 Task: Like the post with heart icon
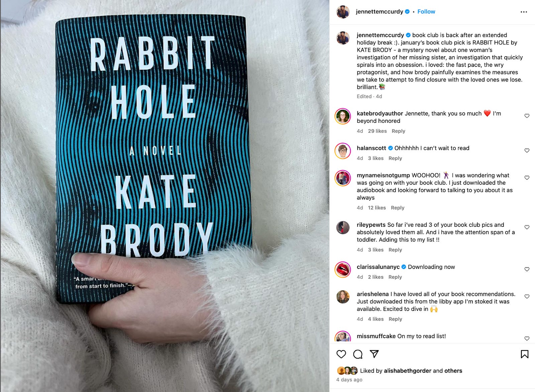coord(341,354)
